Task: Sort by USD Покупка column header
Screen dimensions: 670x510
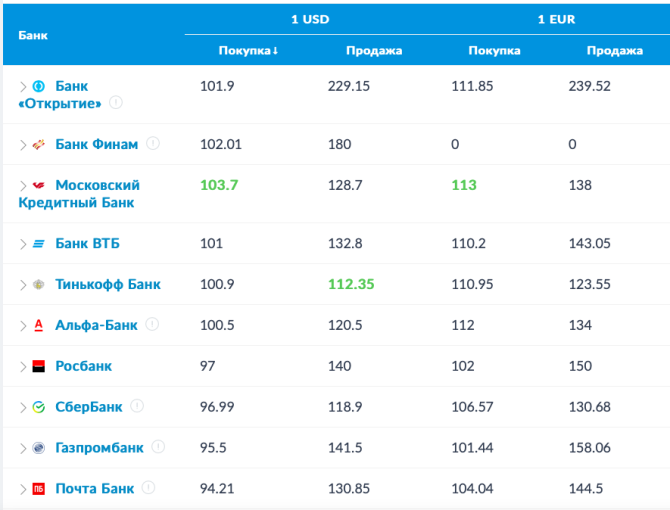Action: pyautogui.click(x=248, y=51)
